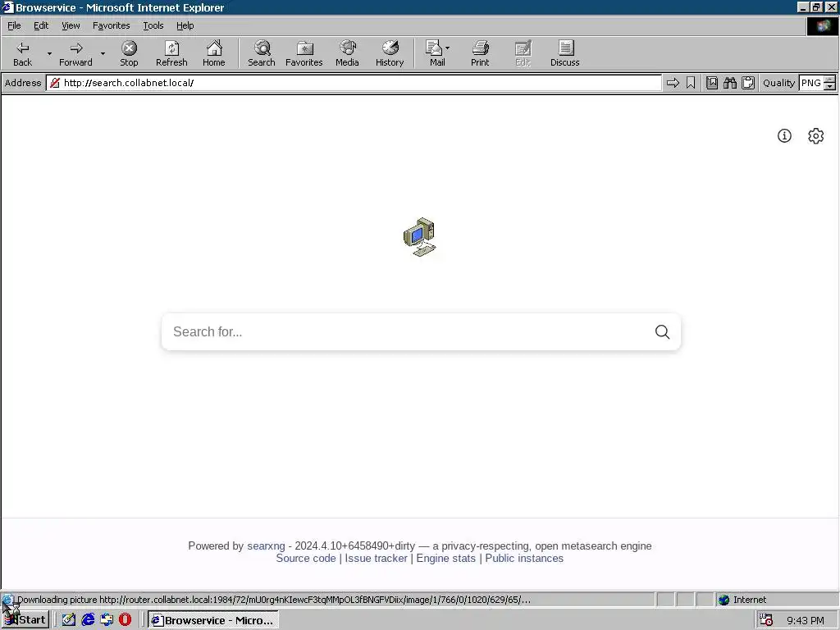Click the Windows Start button
This screenshot has width=840, height=630.
point(25,620)
